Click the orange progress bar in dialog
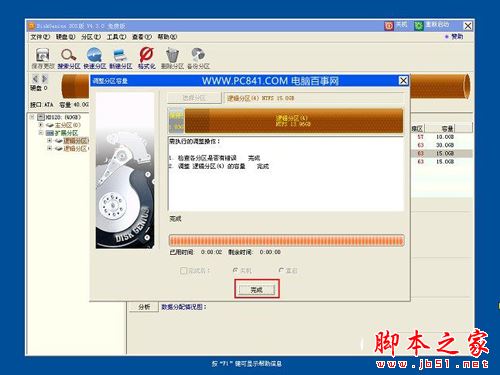This screenshot has height=375, width=500. (x=286, y=241)
